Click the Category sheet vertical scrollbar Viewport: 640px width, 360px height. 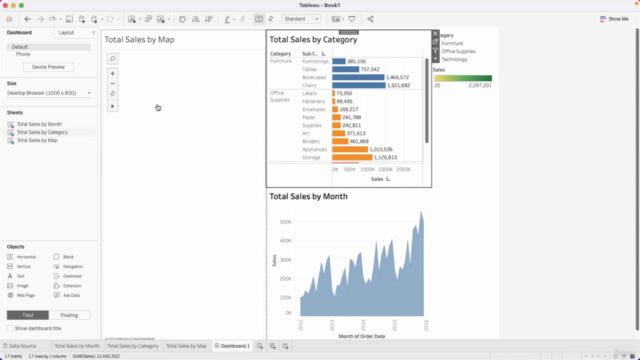coord(427,100)
